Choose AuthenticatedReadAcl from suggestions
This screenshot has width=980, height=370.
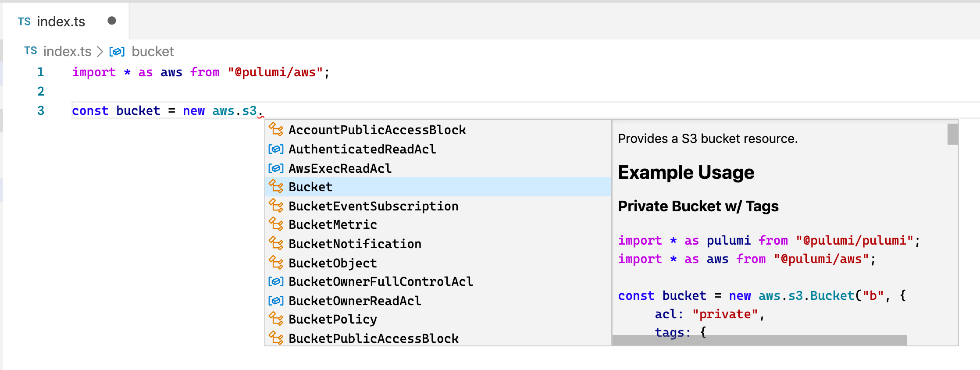(x=438, y=149)
